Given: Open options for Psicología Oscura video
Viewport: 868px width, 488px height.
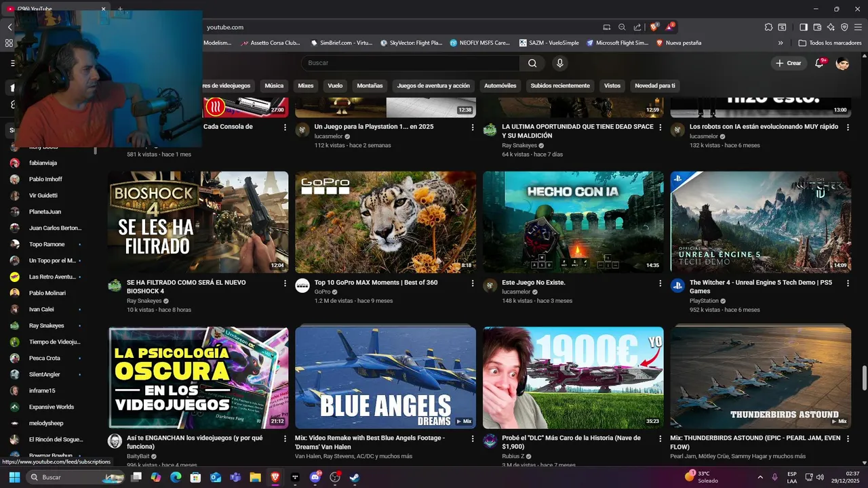Looking at the screenshot, I should (x=285, y=439).
